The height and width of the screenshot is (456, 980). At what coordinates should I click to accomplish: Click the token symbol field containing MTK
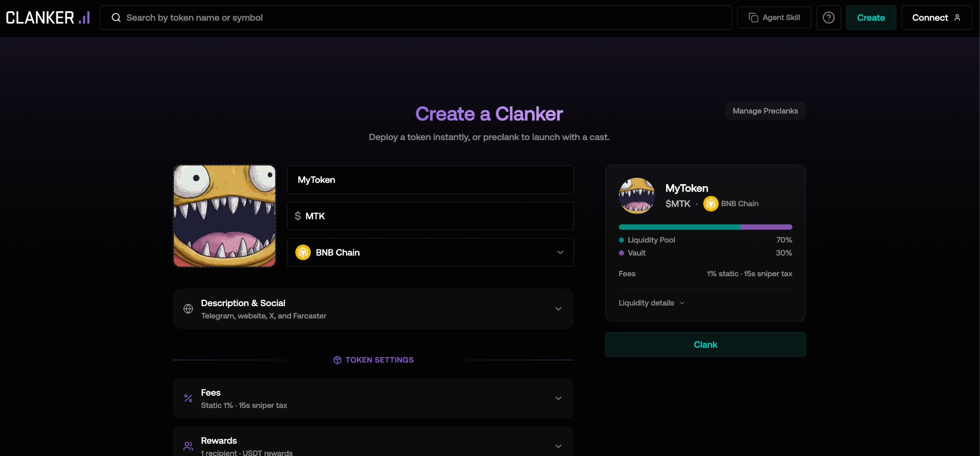pos(430,216)
